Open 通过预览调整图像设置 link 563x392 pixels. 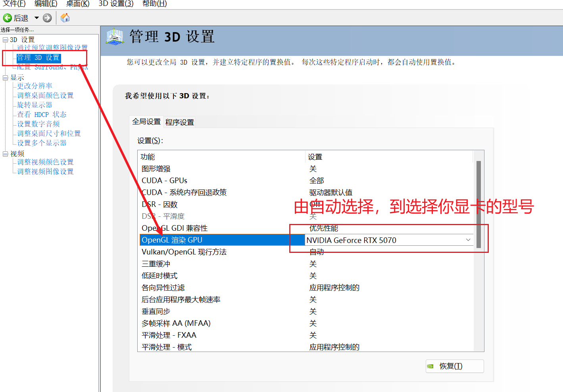click(52, 48)
